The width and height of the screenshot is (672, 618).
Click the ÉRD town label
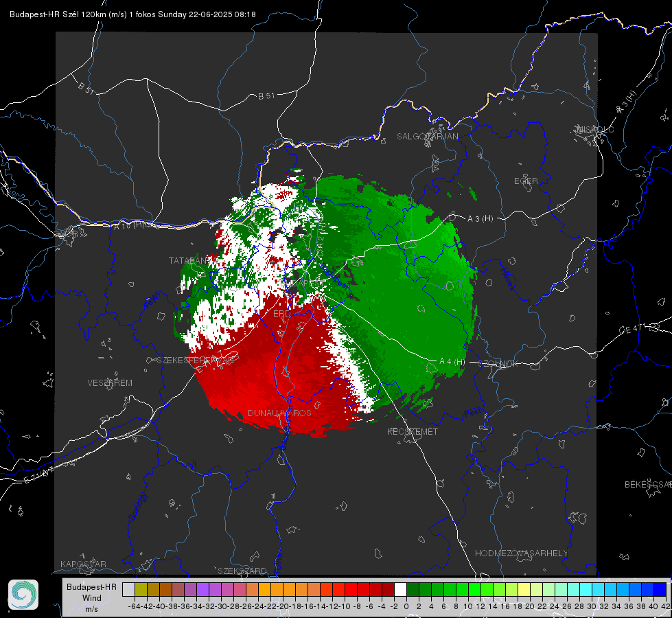(x=281, y=314)
